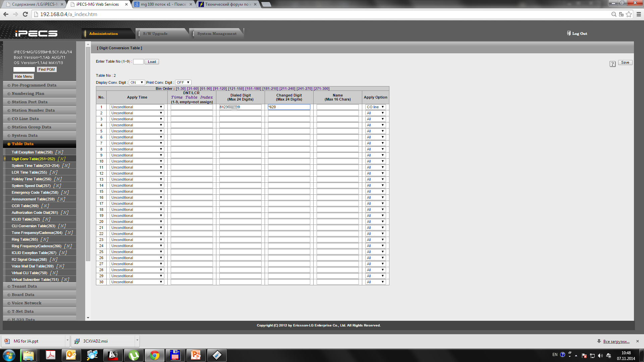Open row 1 Apply Option dropdown

pyautogui.click(x=375, y=107)
